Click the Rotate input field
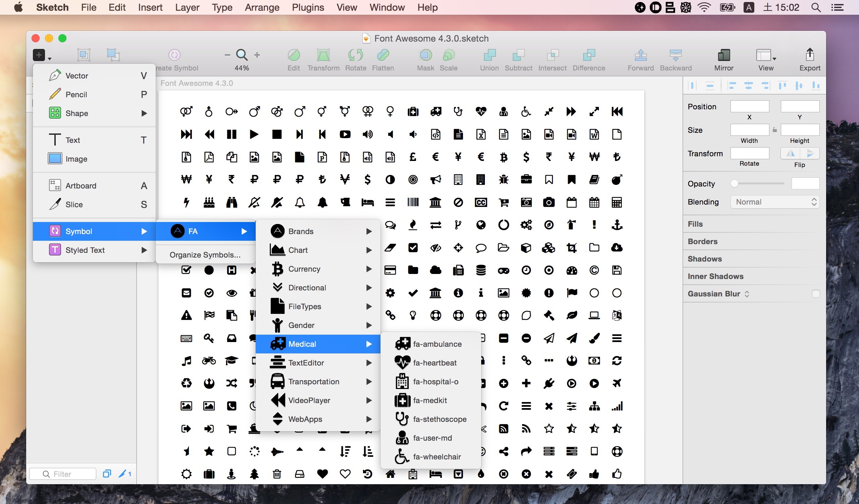The image size is (859, 504). (750, 153)
